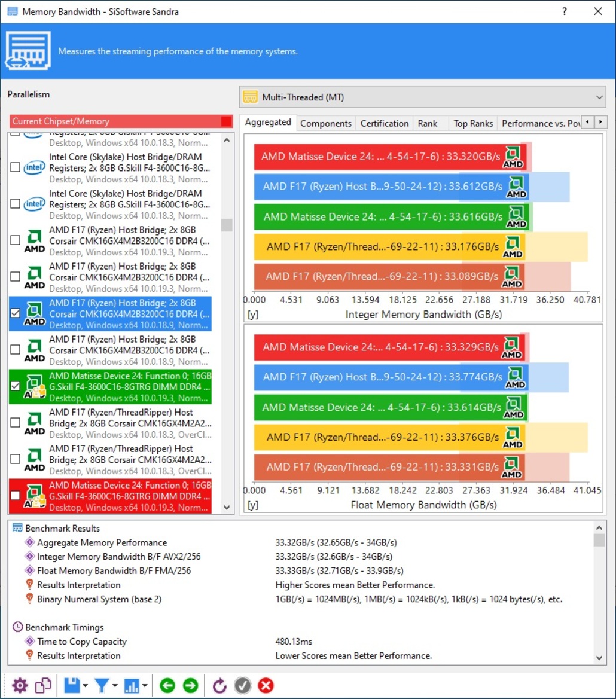
Task: Uncheck the blue-highlighted AMD F17 Ryzen row
Action: [x=15, y=313]
